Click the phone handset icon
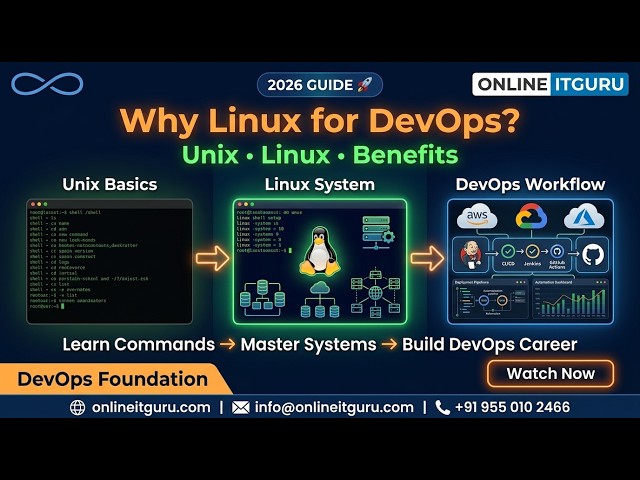The image size is (640, 480). (442, 407)
